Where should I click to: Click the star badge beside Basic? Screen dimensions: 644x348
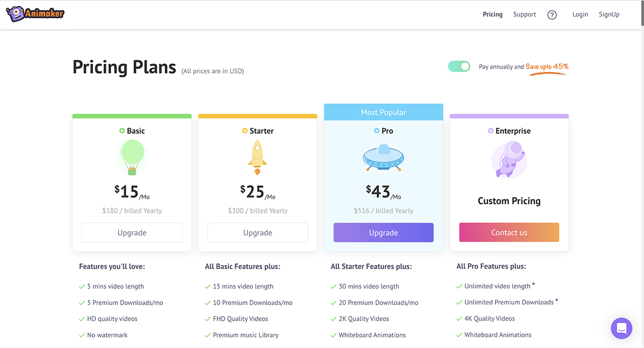tap(122, 131)
